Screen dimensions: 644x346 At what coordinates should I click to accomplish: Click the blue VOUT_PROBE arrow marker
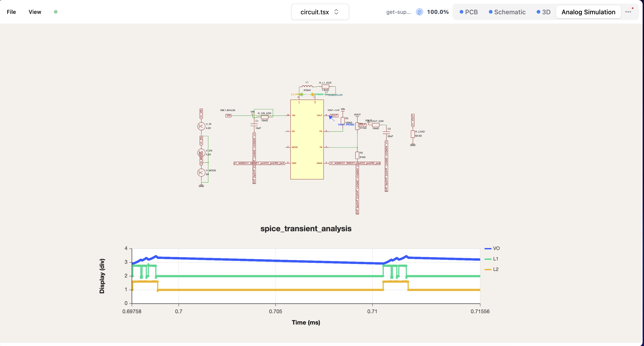click(332, 118)
